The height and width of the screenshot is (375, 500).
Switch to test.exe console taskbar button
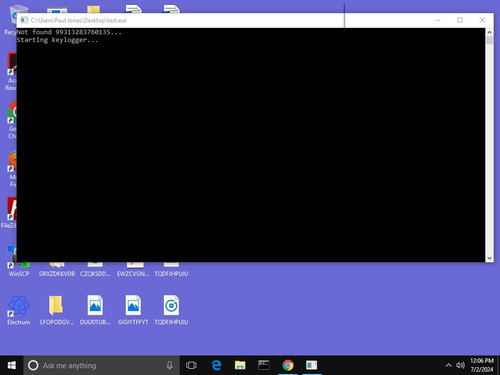[312, 365]
